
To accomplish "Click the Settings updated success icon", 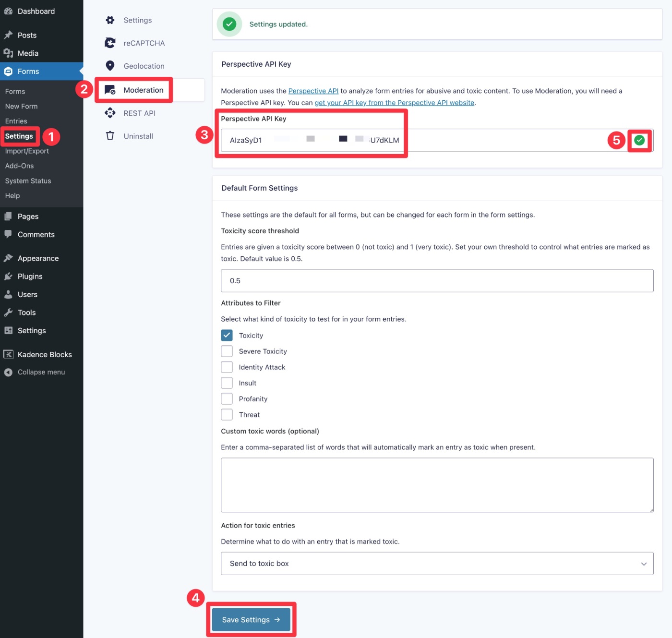I will click(x=229, y=24).
